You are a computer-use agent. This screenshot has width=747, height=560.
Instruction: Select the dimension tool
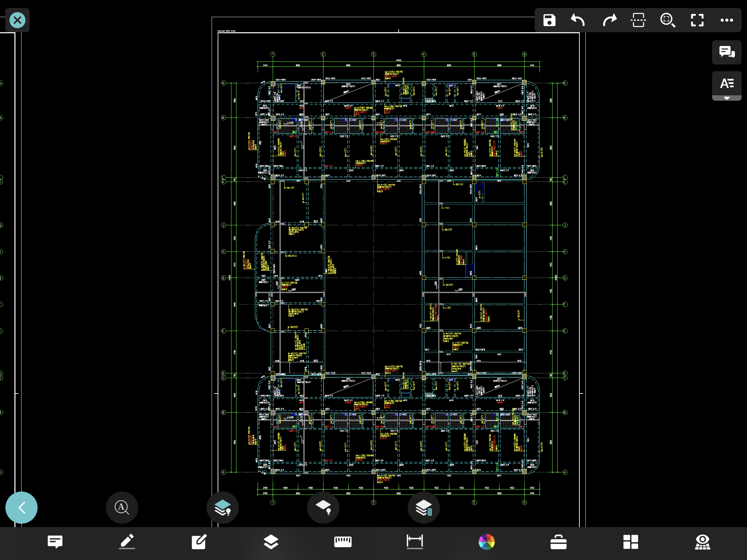pos(415,542)
